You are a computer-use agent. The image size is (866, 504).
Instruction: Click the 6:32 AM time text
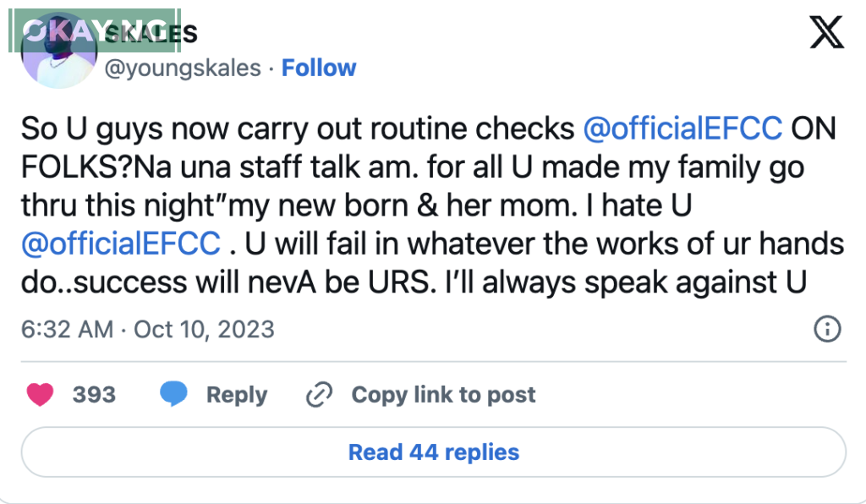tap(67, 328)
